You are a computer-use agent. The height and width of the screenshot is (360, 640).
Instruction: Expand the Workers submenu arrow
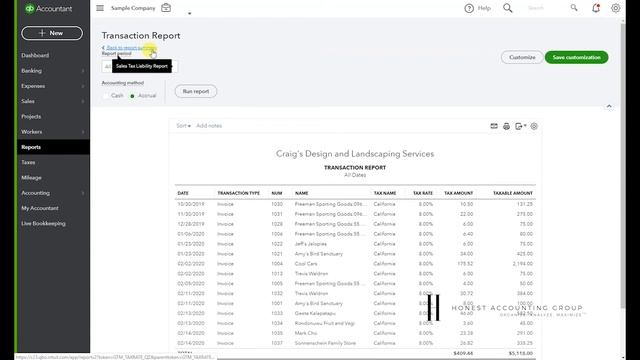tap(83, 132)
